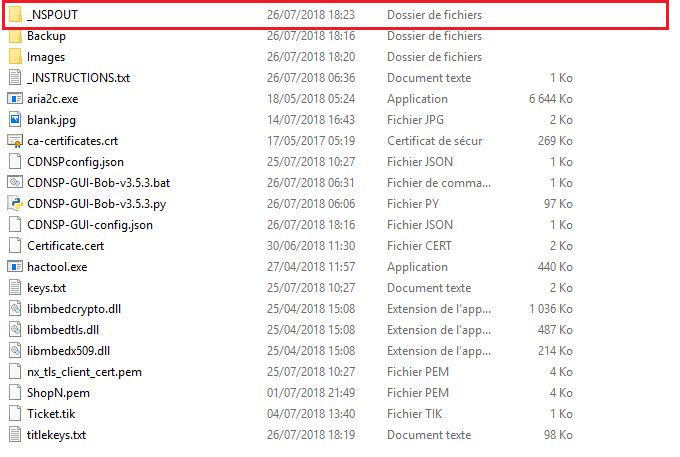Click the ShopN.pem file icon
The image size is (680, 457).
pos(15,393)
